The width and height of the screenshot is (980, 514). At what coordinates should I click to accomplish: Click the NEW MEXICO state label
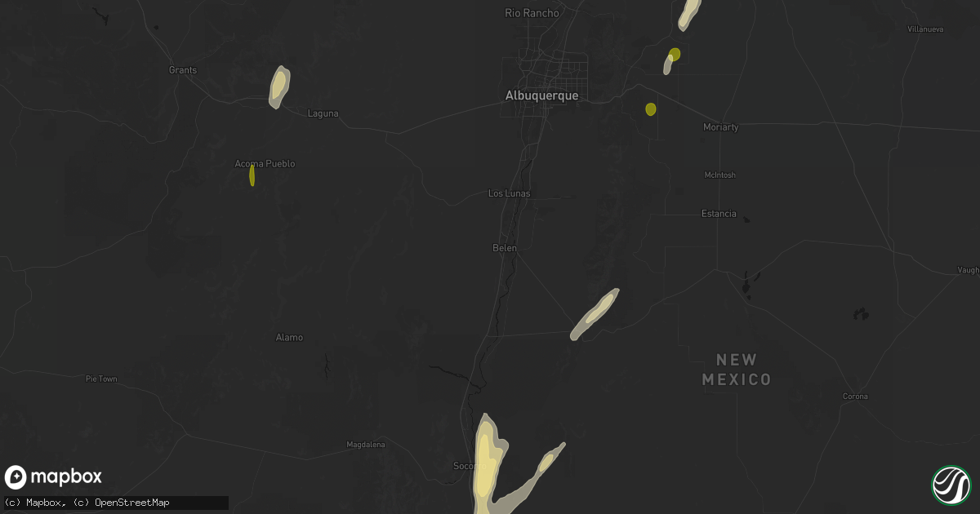[737, 370]
